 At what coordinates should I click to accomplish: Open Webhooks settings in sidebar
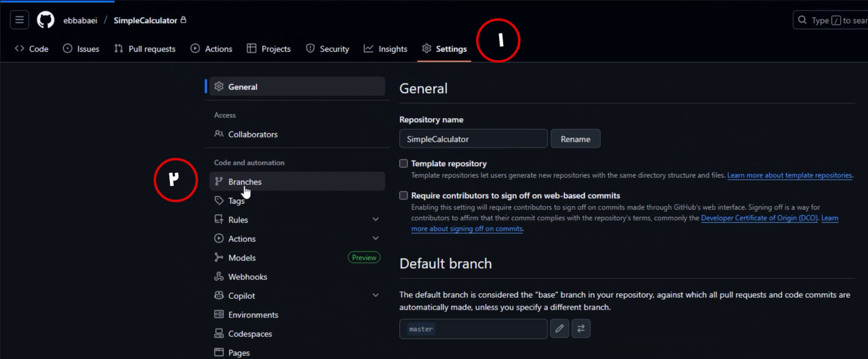tap(247, 277)
